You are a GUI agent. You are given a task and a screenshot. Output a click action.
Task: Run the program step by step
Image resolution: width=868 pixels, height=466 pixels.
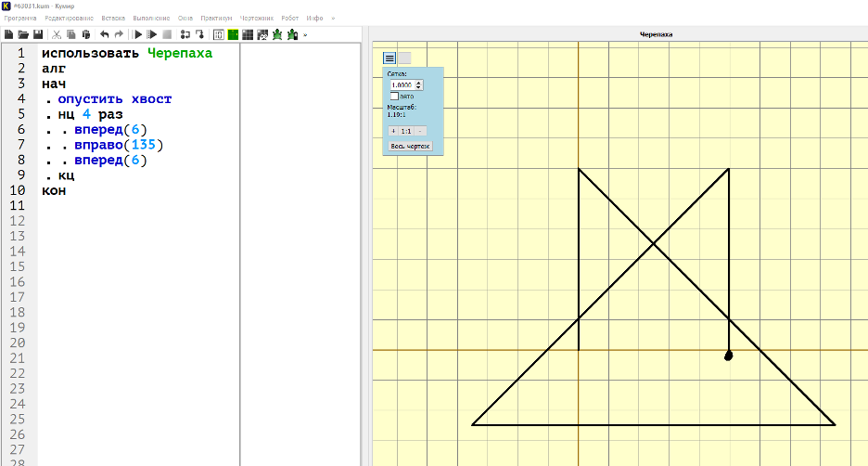click(152, 34)
